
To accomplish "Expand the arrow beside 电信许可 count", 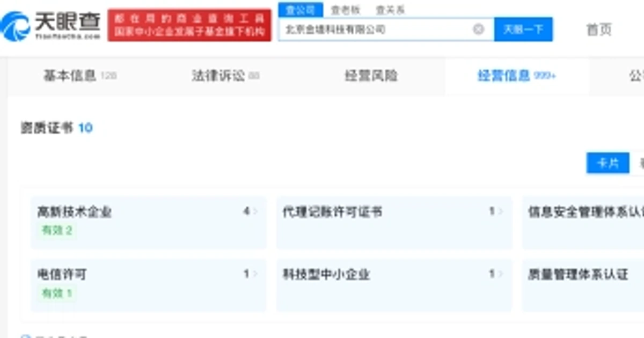I will click(x=255, y=274).
